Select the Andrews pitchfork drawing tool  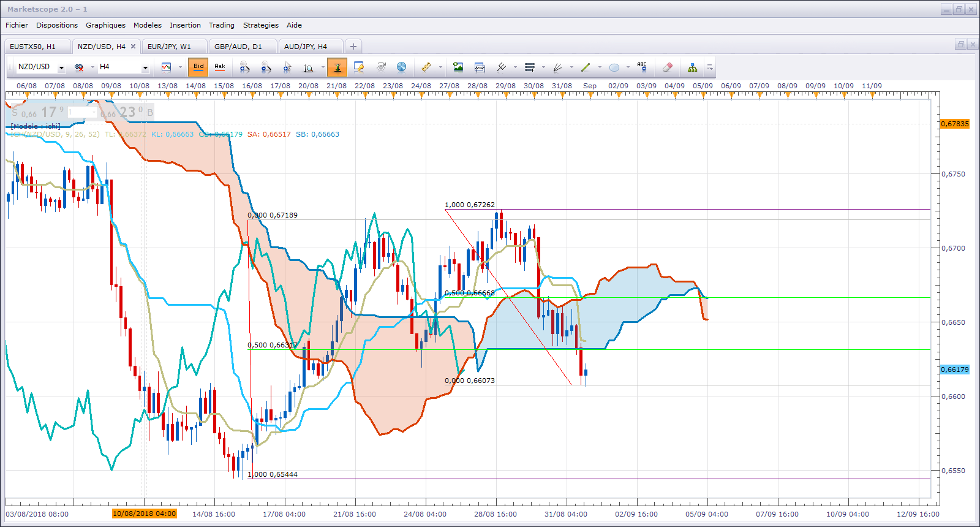502,67
